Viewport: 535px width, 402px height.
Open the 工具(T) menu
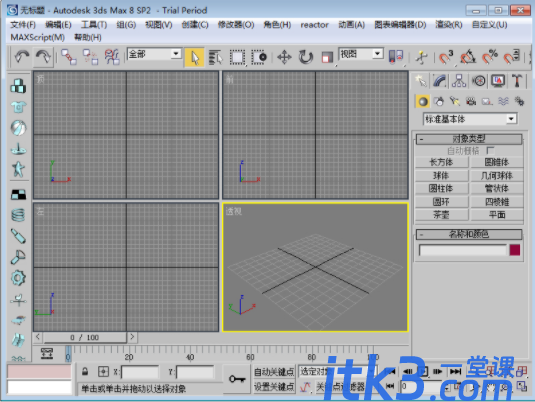pyautogui.click(x=94, y=25)
